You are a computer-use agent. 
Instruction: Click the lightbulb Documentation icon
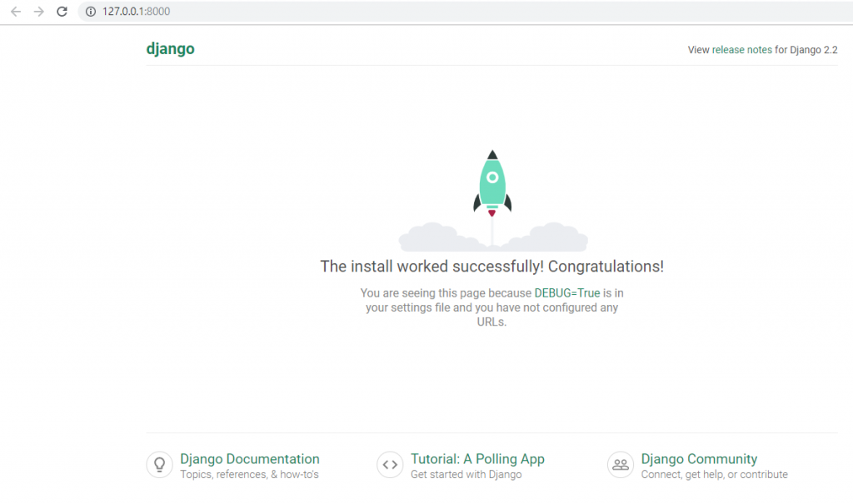pos(159,465)
